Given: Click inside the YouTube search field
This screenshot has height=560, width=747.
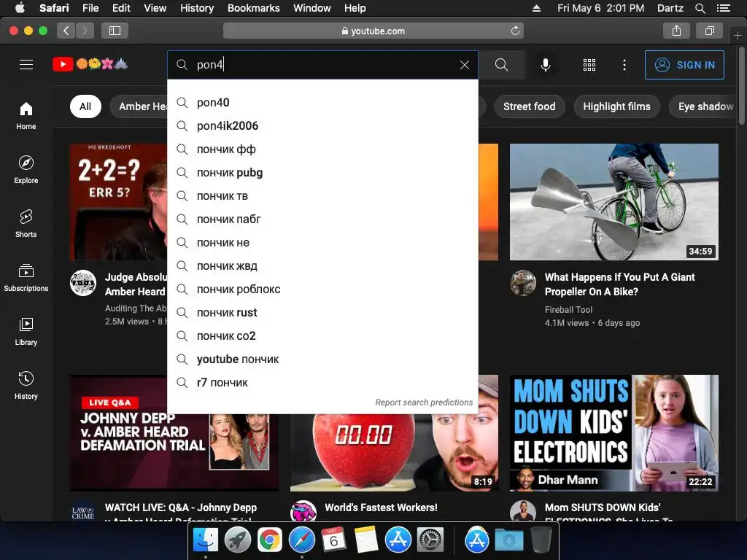Looking at the screenshot, I should click(324, 65).
